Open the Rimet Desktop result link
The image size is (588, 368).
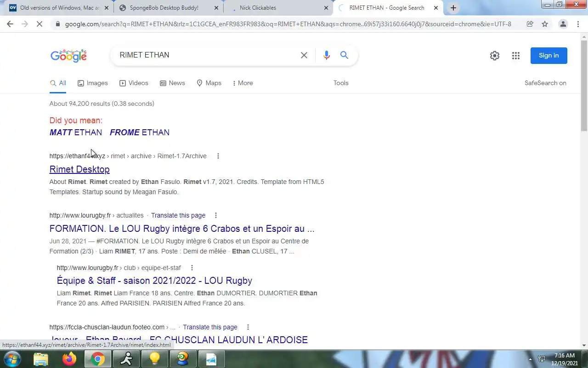tap(79, 169)
